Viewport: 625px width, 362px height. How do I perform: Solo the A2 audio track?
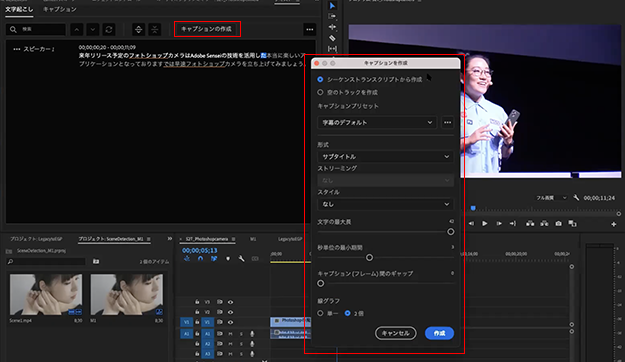click(x=241, y=344)
